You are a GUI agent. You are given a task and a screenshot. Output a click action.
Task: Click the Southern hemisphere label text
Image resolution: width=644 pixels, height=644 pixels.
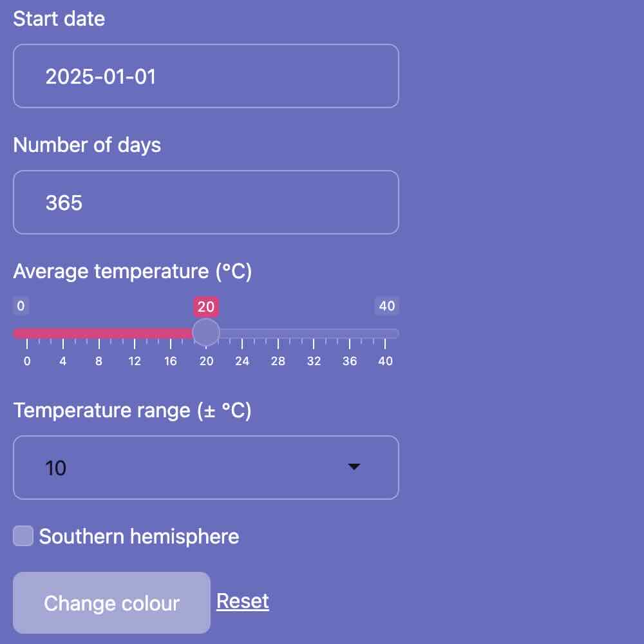point(139,536)
